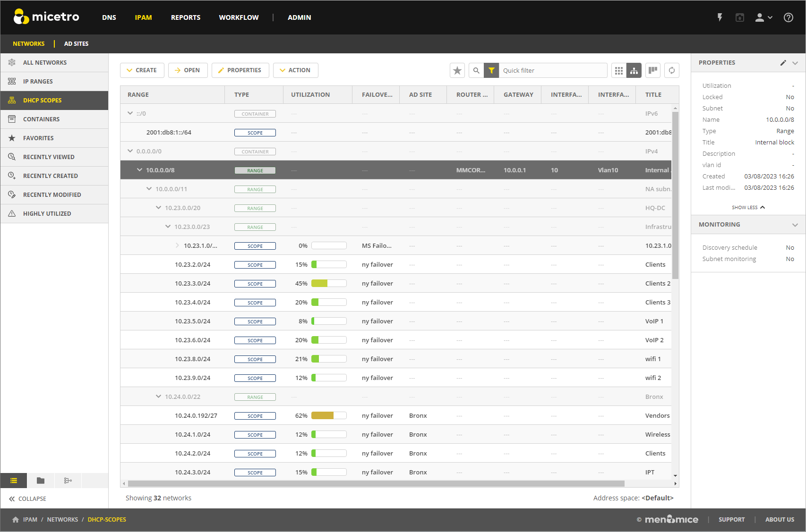
Task: Focus the Quick filter input field
Action: [553, 70]
